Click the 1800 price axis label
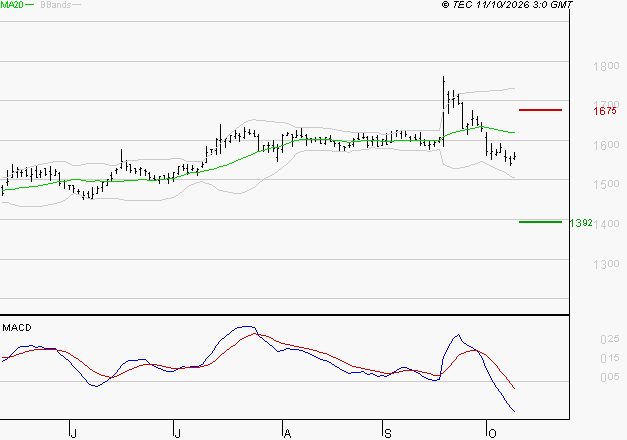The width and height of the screenshot is (627, 440). pyautogui.click(x=606, y=66)
